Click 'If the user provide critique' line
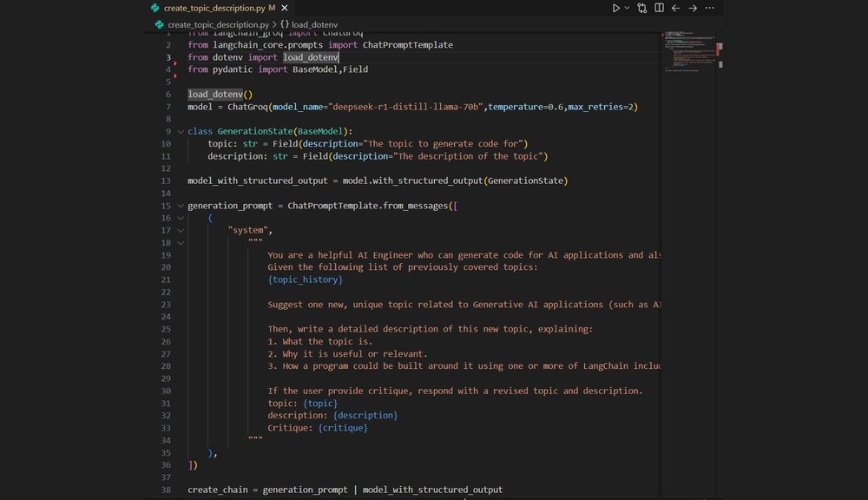Screen dimensions: 868x500 click(455, 391)
